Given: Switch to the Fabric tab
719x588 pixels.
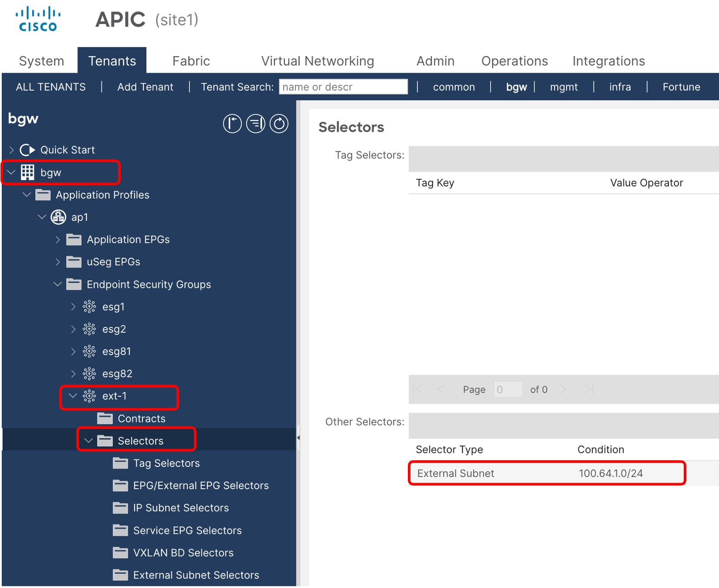Looking at the screenshot, I should (x=191, y=61).
